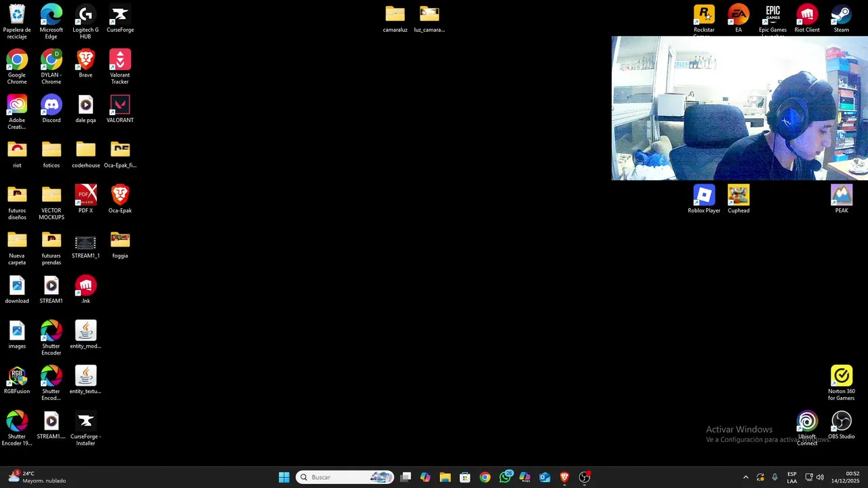Switch to OBS in the taskbar

pyautogui.click(x=585, y=477)
